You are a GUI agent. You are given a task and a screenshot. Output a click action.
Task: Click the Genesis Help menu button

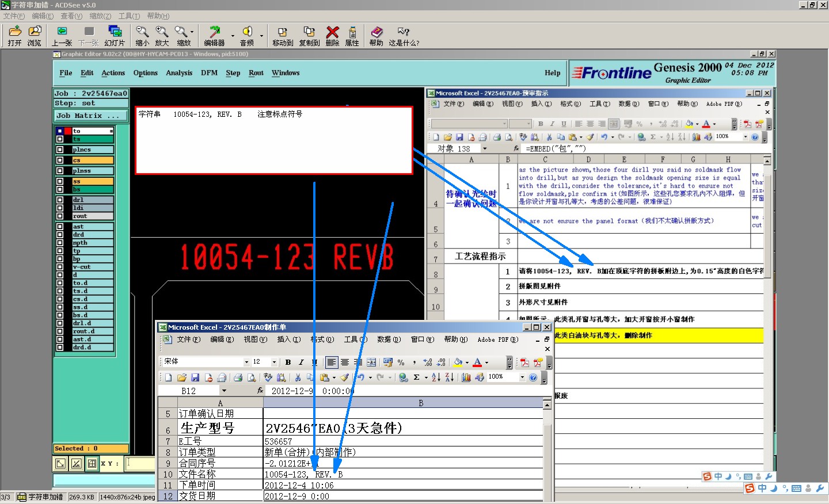tap(553, 73)
